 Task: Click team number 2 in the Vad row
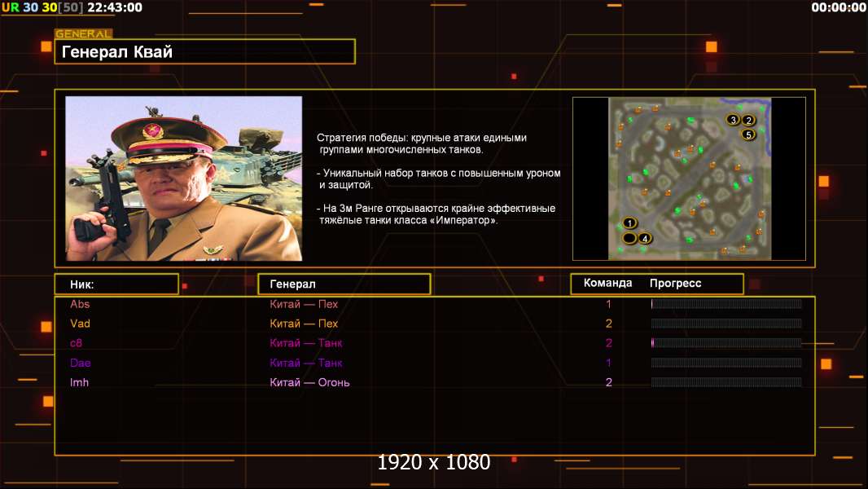(608, 324)
